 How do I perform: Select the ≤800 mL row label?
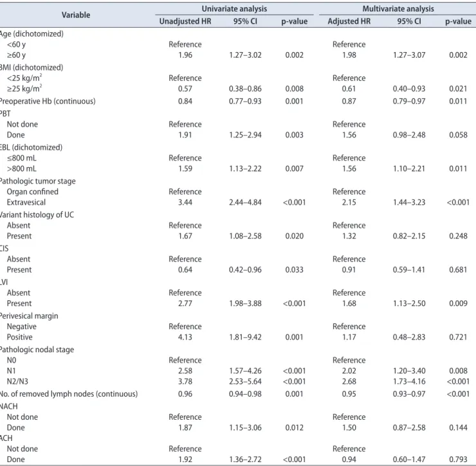tap(22, 158)
